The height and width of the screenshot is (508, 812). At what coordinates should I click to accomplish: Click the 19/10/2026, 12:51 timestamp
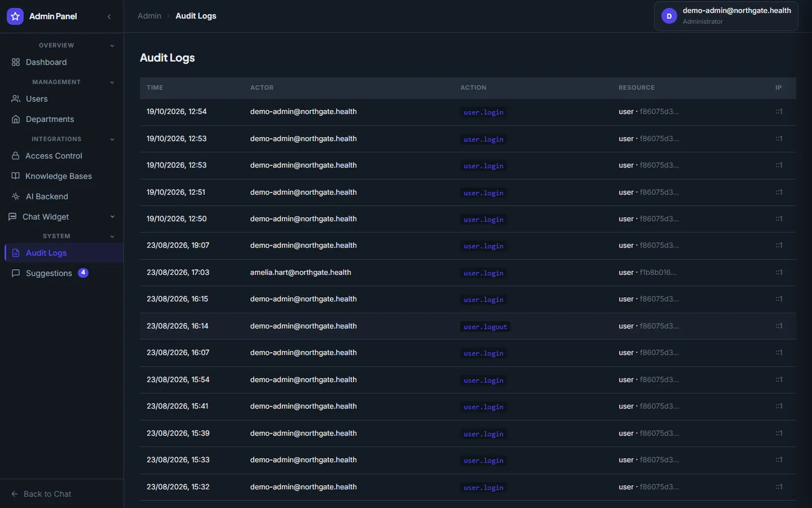click(176, 192)
